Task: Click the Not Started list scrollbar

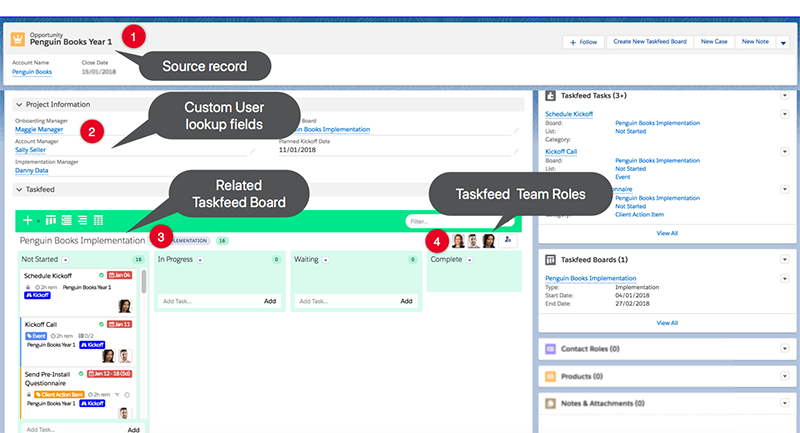Action: 145,285
